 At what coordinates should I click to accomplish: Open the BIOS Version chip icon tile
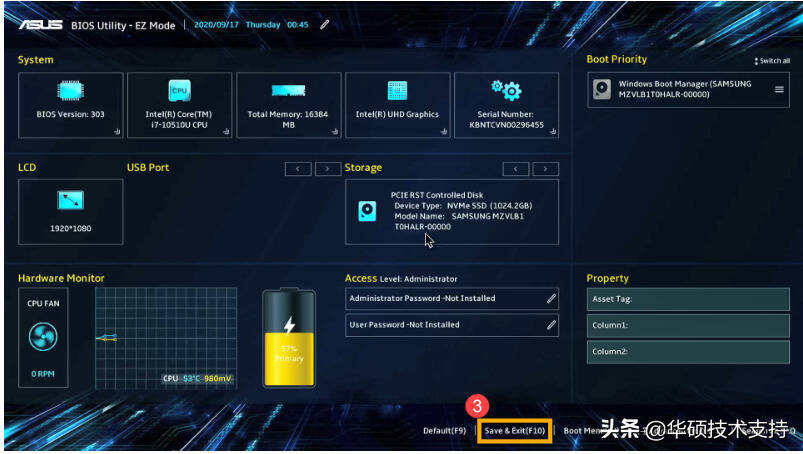(x=71, y=91)
